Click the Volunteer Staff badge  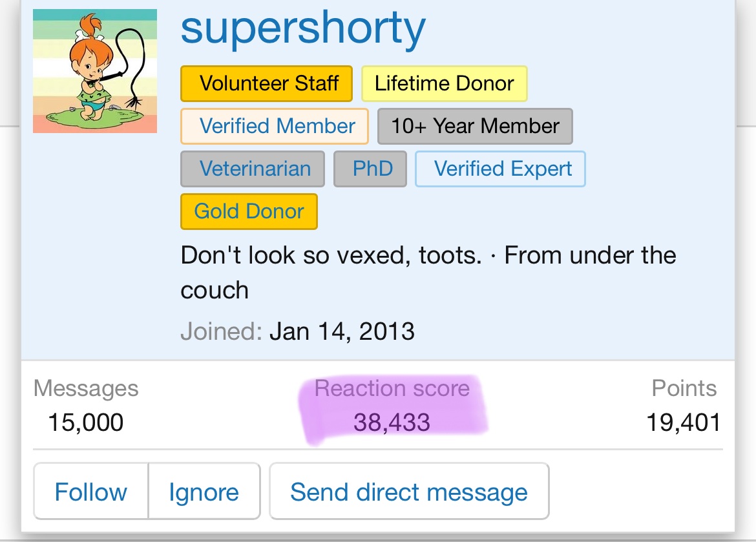coord(266,83)
